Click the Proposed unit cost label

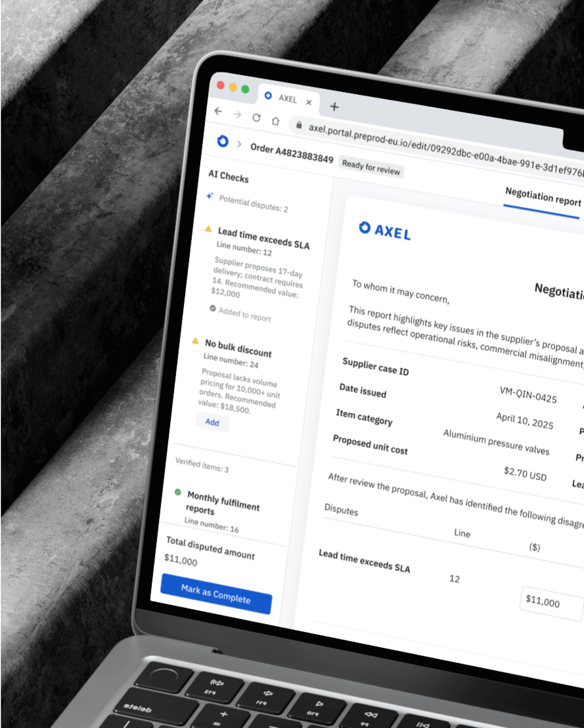(370, 444)
